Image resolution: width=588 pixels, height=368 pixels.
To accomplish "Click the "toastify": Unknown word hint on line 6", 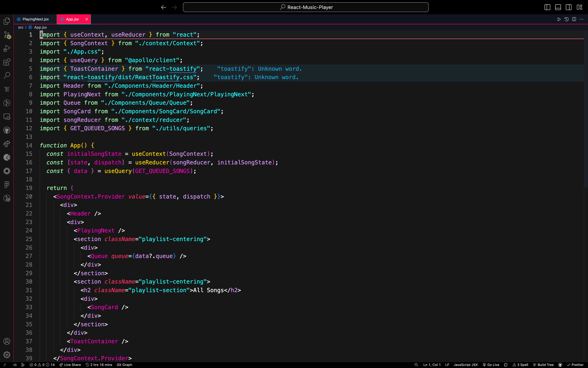I will pyautogui.click(x=256, y=77).
